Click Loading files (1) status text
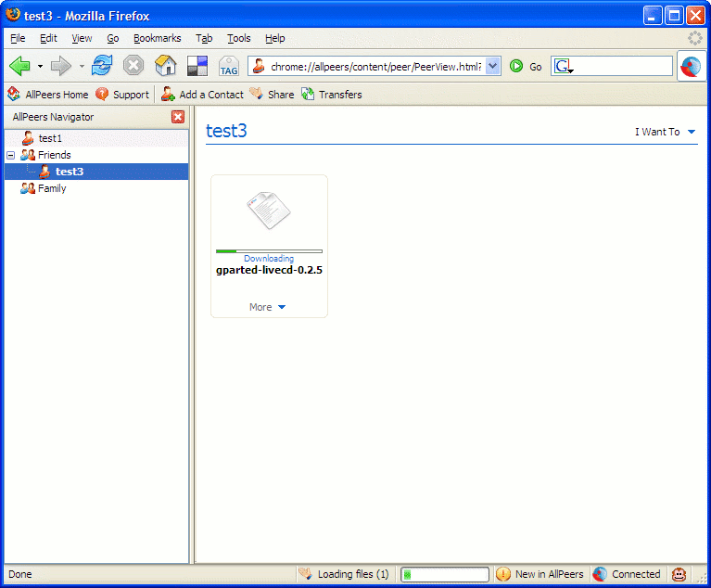Screen dimensions: 711x588 [x=353, y=574]
